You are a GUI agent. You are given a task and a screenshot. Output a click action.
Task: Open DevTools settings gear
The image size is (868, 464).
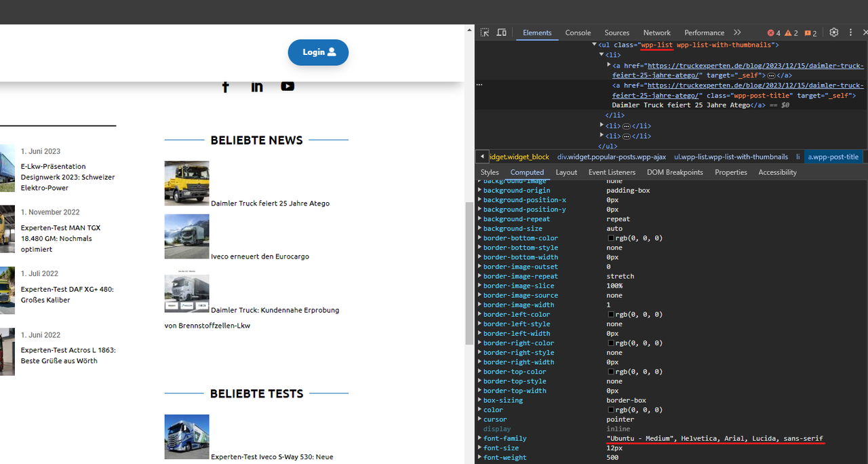[x=834, y=33]
